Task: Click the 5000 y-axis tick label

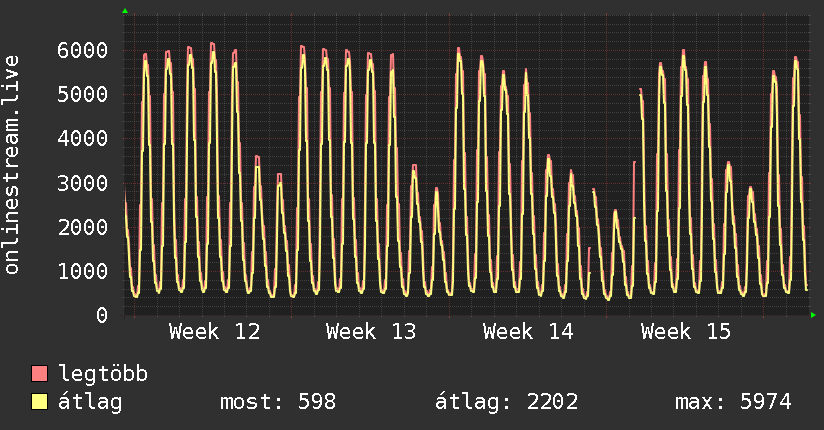Action: coord(83,95)
